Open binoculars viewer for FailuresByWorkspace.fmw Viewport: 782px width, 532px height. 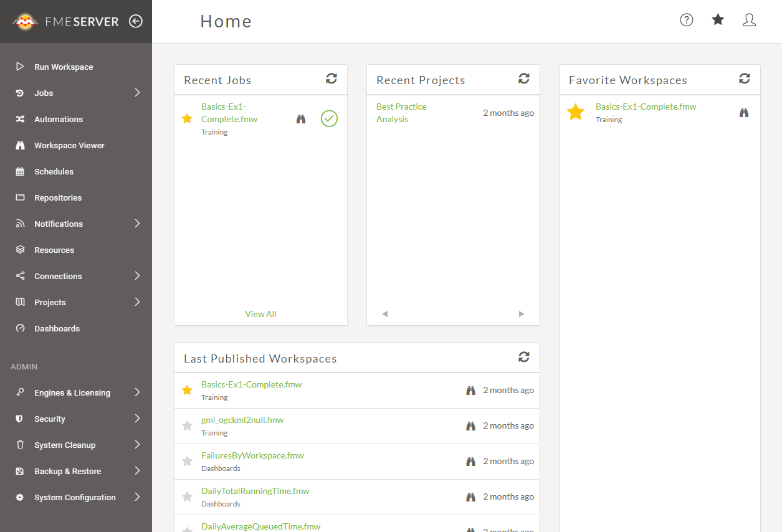pos(471,462)
